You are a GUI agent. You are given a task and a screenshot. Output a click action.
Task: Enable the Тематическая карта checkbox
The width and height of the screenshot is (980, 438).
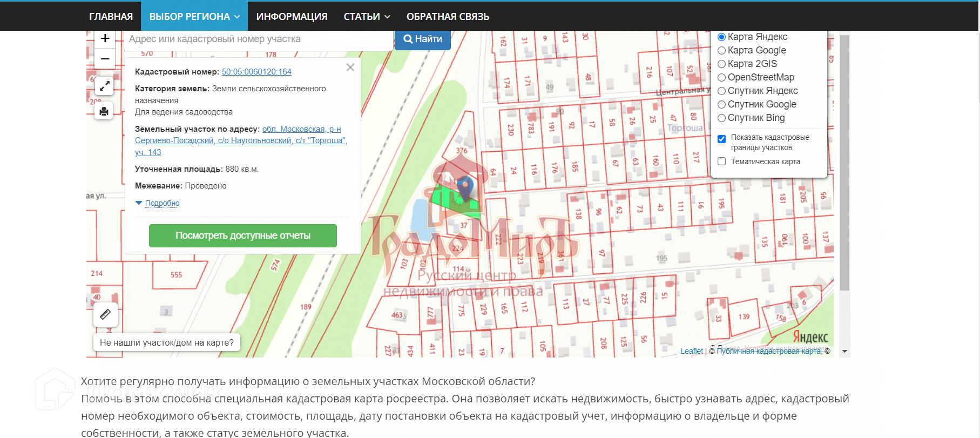click(721, 161)
